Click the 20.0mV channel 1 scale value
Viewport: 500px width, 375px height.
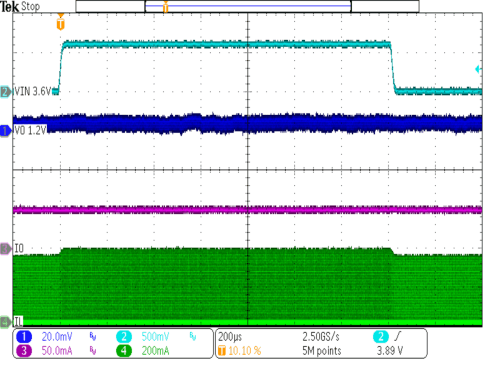tap(57, 337)
